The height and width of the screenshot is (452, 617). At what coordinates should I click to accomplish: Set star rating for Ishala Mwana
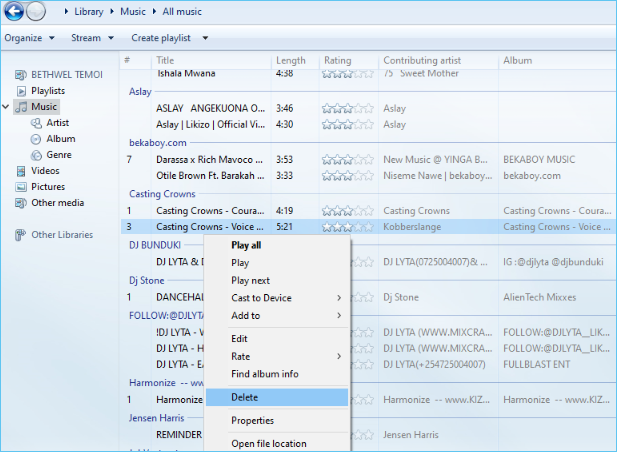349,73
